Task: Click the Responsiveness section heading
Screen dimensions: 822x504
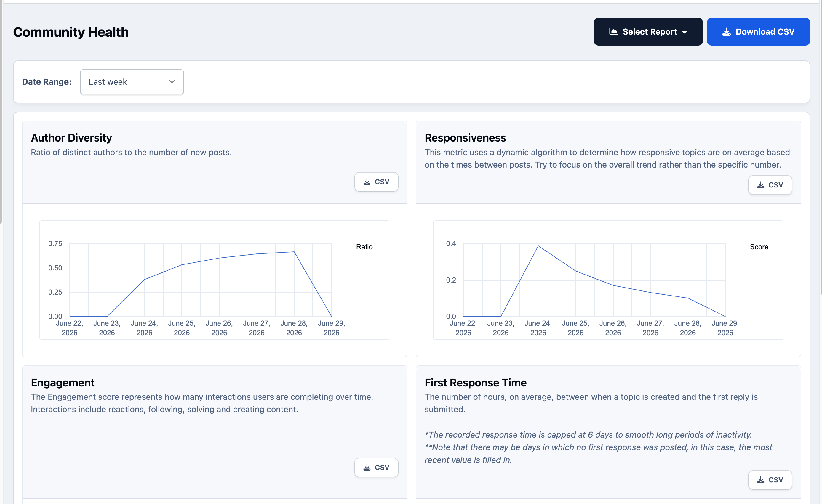Action: click(x=465, y=138)
